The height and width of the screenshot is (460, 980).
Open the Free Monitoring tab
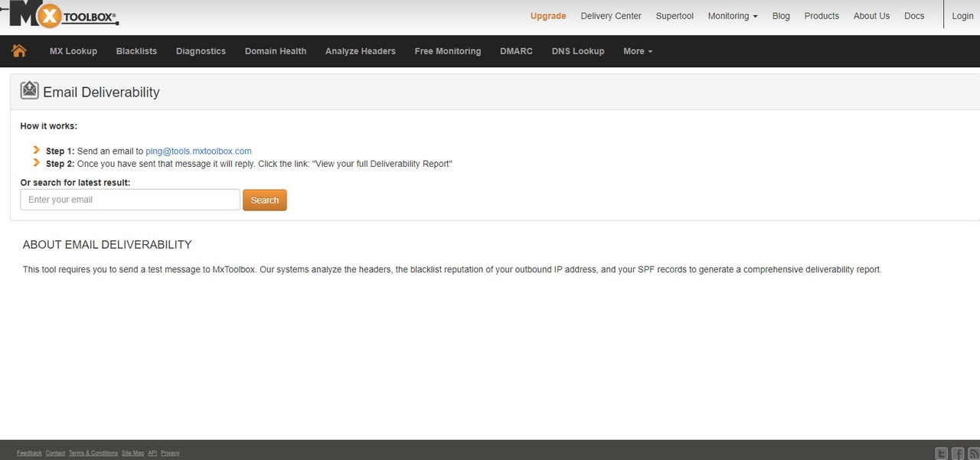coord(448,51)
